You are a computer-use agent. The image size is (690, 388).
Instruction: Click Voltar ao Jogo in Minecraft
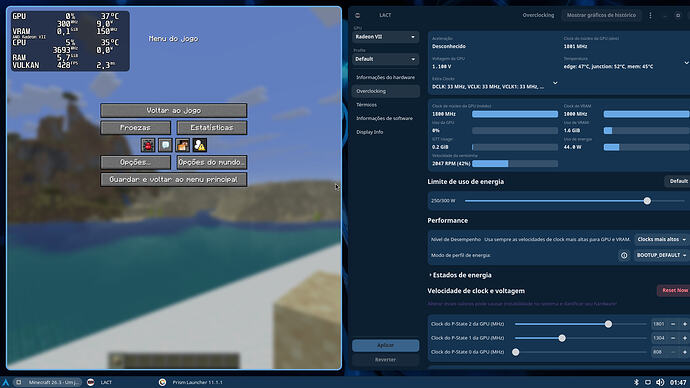coord(174,110)
